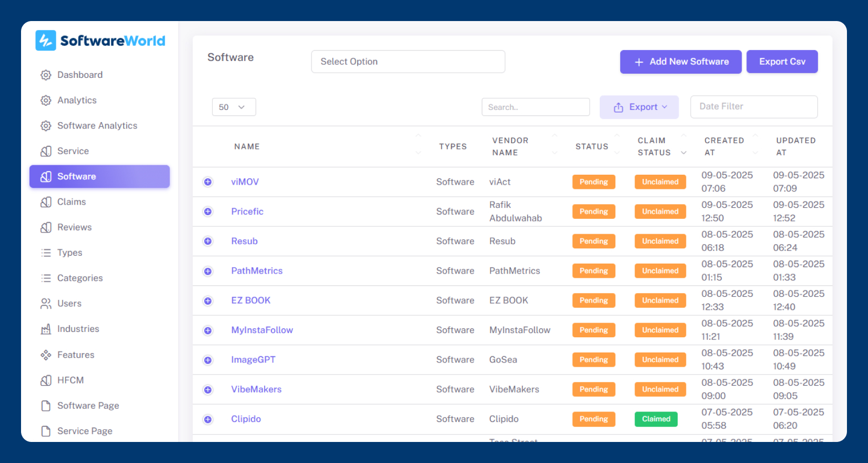Click the Dashboard gear icon in sidebar
The height and width of the screenshot is (463, 868).
point(46,75)
